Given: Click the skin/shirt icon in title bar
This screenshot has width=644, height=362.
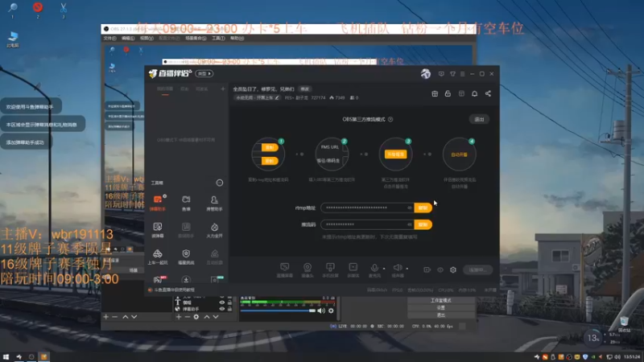Looking at the screenshot, I should coord(452,74).
